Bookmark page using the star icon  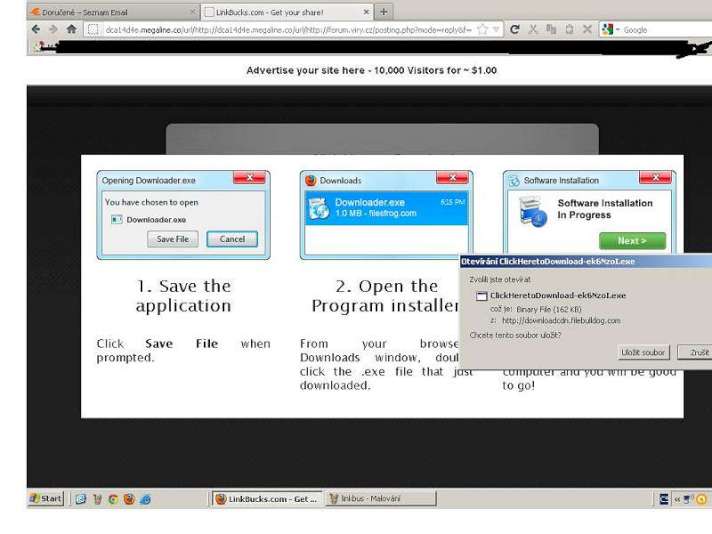pyautogui.click(x=482, y=30)
